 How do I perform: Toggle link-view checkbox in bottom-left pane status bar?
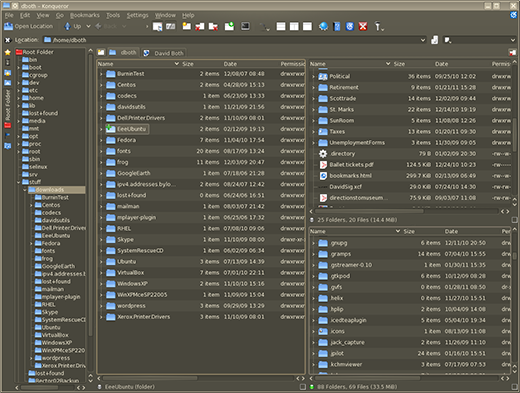tap(302, 387)
